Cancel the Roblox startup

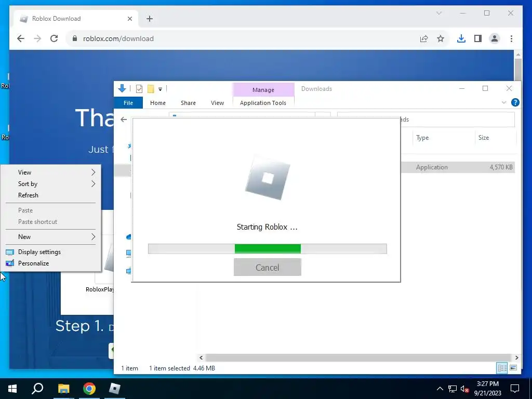[x=268, y=268]
